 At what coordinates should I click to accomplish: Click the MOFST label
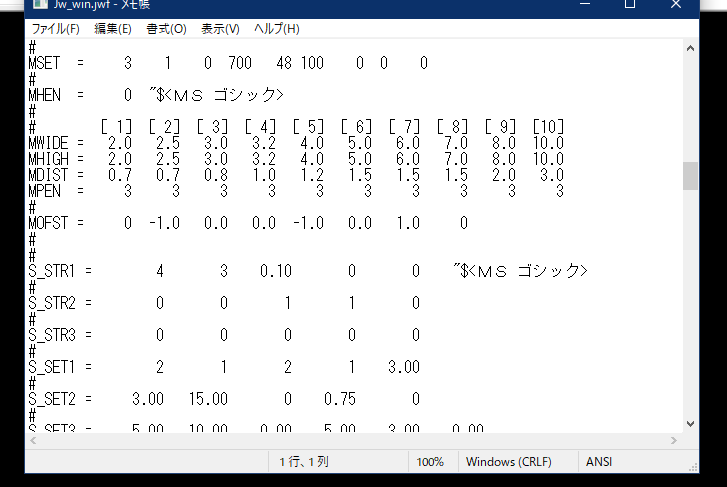point(48,223)
